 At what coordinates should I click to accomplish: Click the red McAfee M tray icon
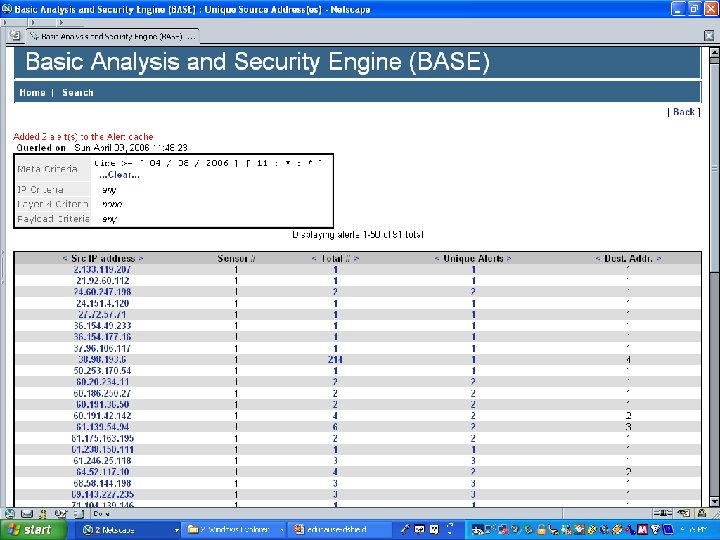[642, 530]
